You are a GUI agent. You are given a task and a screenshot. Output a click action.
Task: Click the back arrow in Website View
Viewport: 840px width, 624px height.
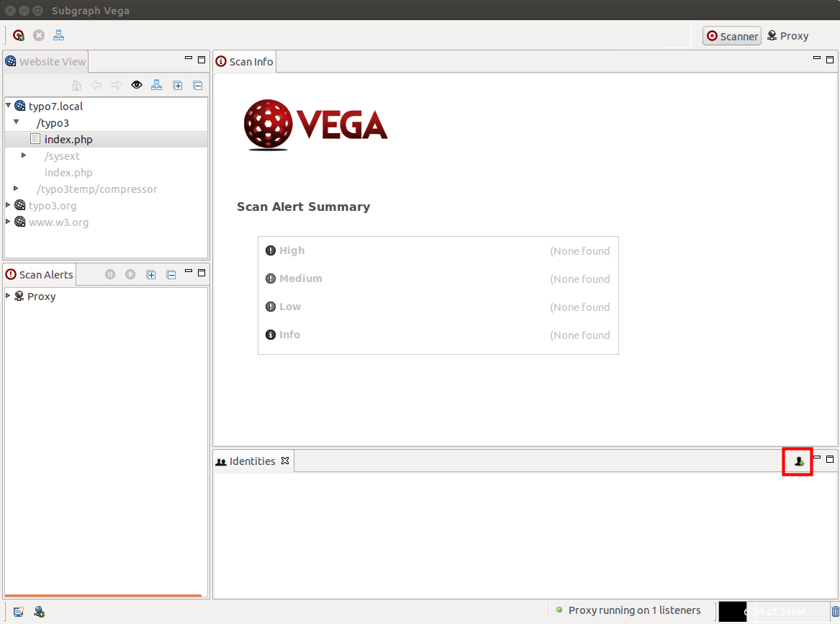point(96,85)
